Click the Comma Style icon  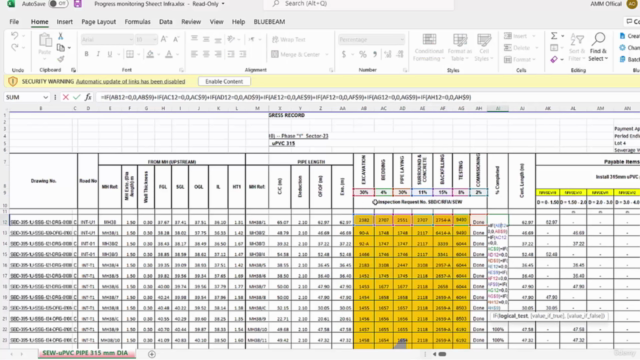375,54
